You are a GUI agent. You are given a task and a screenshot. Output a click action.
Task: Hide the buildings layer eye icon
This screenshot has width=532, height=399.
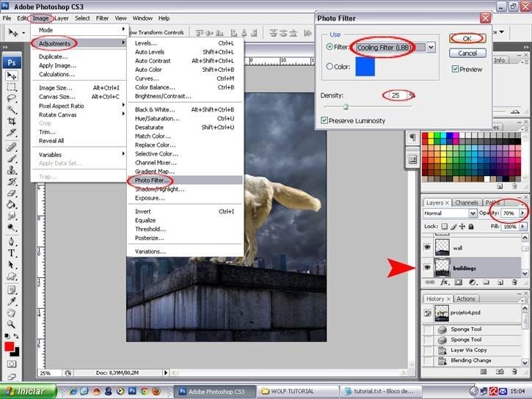(x=427, y=268)
